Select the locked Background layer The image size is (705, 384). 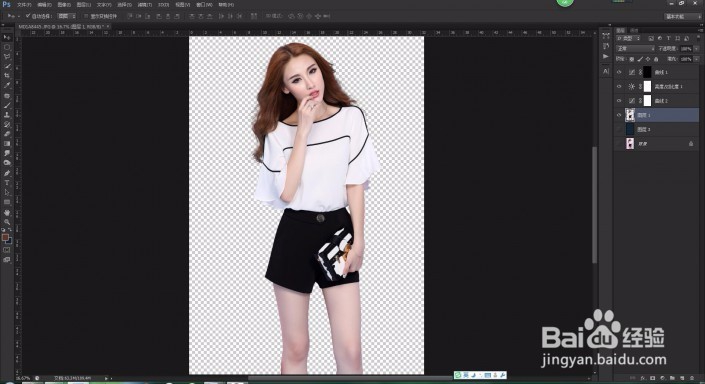tap(656, 144)
